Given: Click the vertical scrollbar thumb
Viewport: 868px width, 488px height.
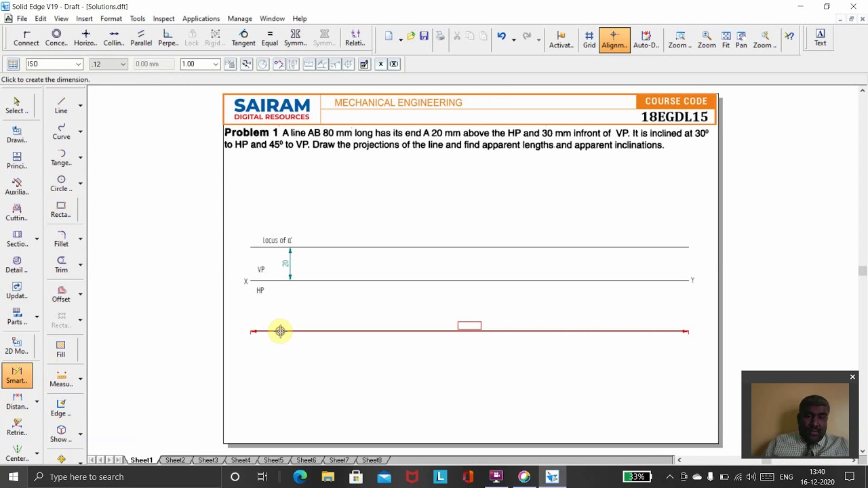Looking at the screenshot, I should click(x=862, y=271).
